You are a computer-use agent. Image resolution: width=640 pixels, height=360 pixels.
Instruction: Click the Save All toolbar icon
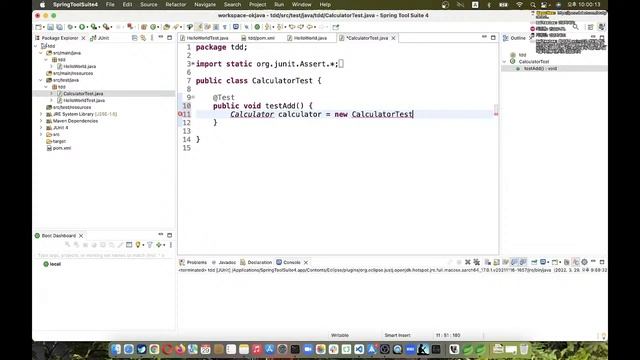click(x=60, y=27)
